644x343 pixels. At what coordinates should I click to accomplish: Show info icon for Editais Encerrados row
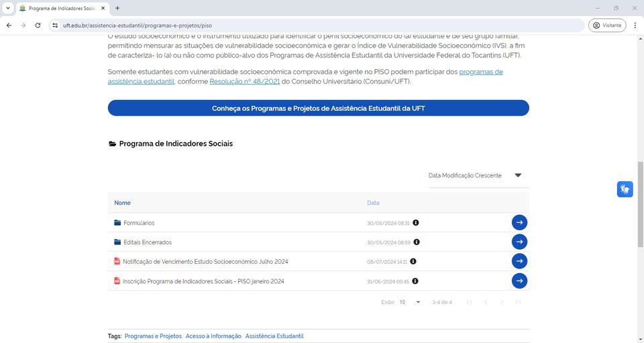(x=417, y=242)
